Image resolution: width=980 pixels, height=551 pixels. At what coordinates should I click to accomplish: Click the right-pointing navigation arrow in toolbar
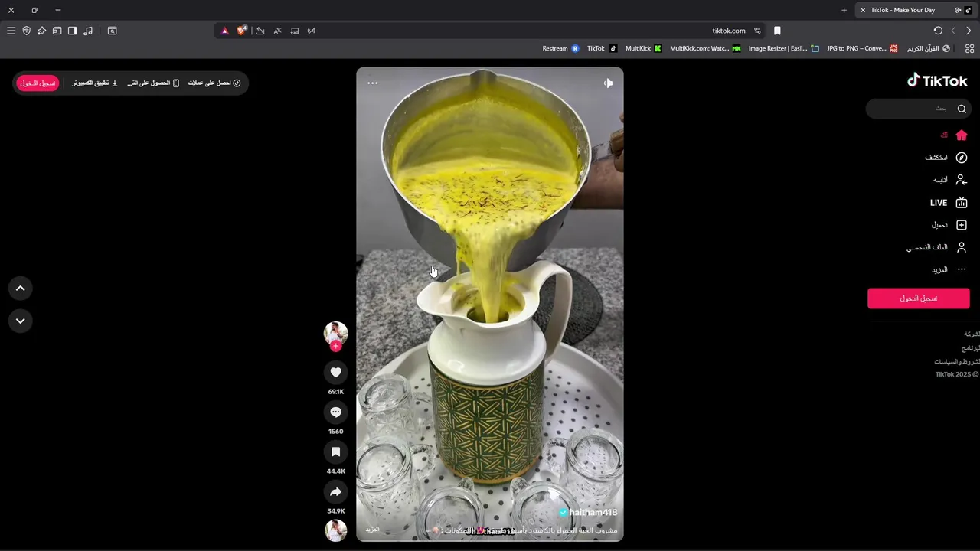pos(969,31)
